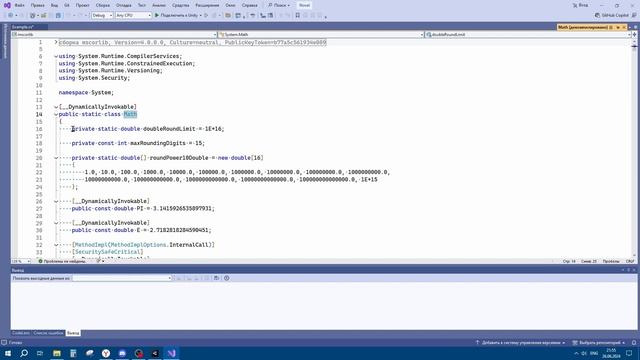Click the taskbar search icon
Viewport: 640px width, 360px height.
24,353
